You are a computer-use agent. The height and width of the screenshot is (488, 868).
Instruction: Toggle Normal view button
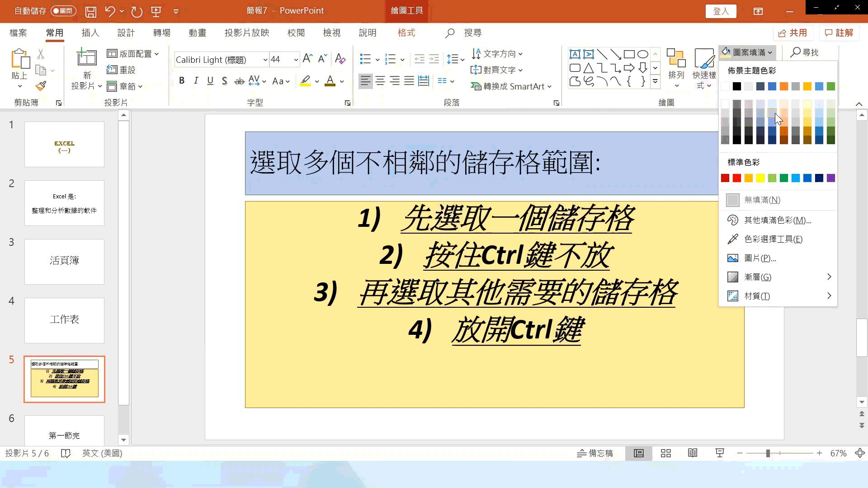click(638, 453)
